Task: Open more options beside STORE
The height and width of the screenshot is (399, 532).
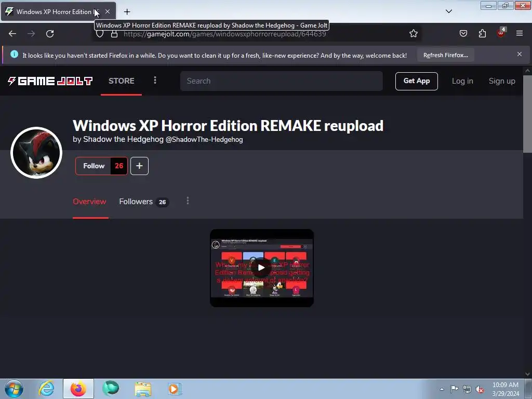Action: pos(155,80)
